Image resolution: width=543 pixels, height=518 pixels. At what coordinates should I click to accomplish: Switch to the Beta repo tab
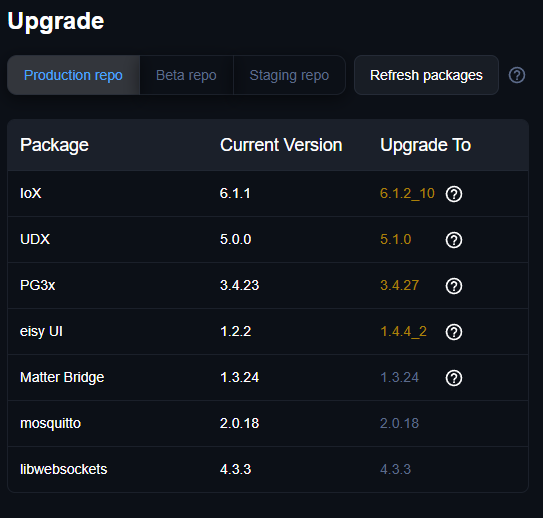[x=186, y=75]
